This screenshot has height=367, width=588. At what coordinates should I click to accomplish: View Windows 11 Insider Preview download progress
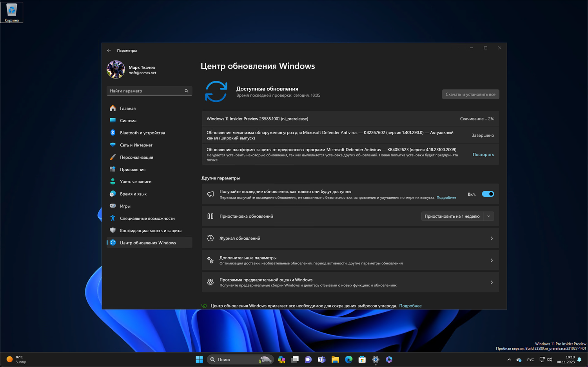(350, 119)
